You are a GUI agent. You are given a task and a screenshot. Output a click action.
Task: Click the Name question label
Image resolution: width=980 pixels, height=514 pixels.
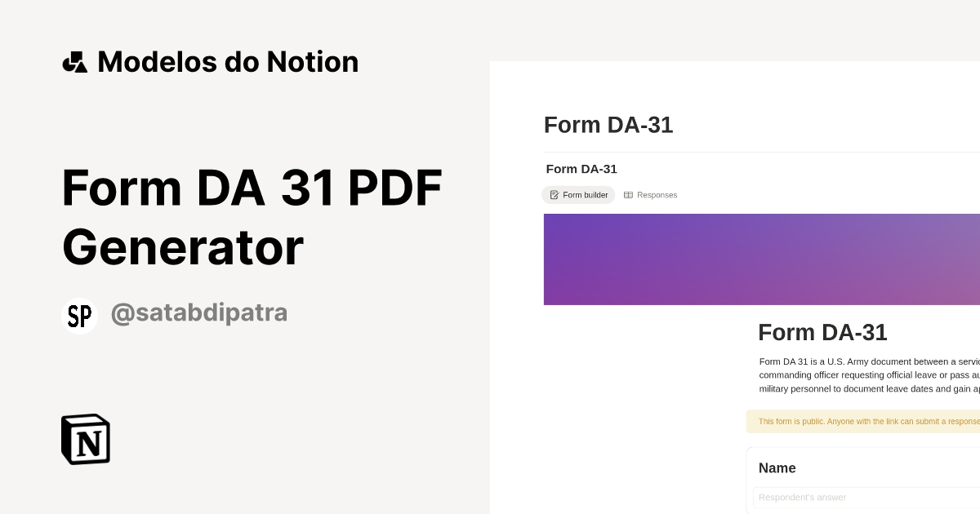[x=777, y=467]
